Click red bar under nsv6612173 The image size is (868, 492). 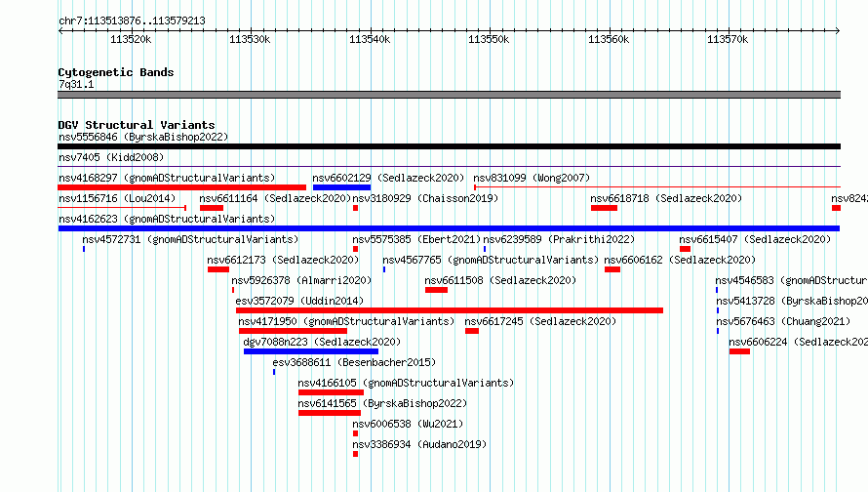[218, 269]
